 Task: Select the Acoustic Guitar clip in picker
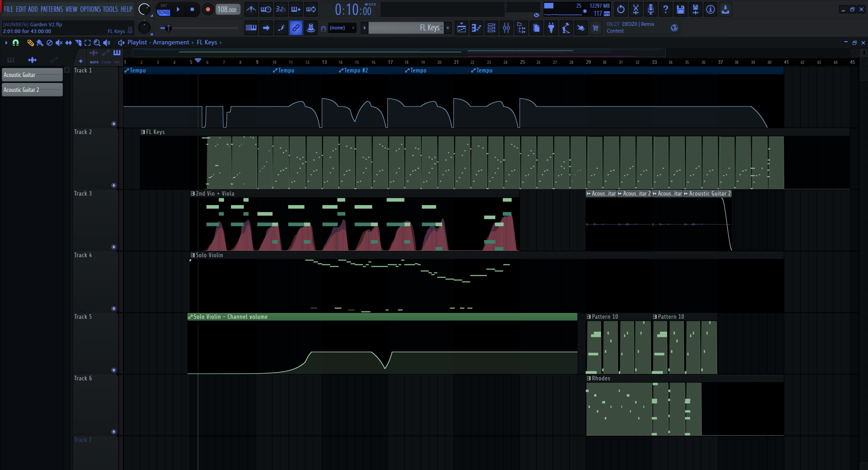coord(32,75)
